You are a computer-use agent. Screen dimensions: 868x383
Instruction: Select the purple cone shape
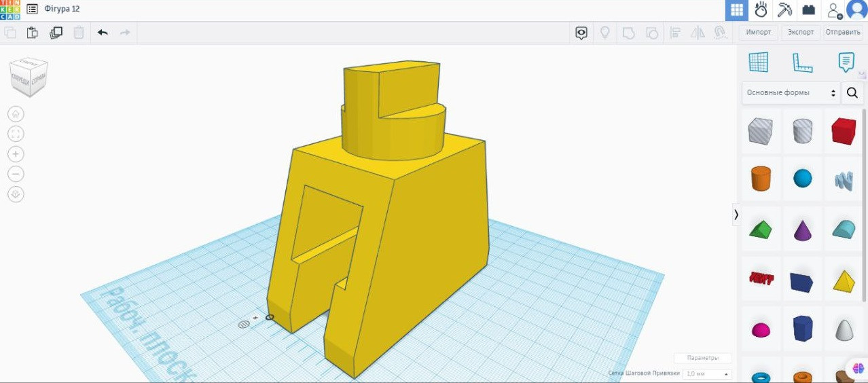pyautogui.click(x=802, y=230)
